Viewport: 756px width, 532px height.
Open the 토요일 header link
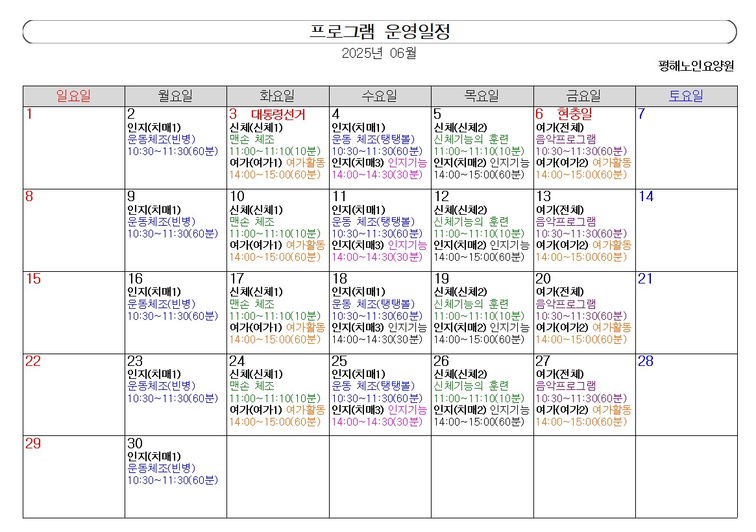click(686, 96)
